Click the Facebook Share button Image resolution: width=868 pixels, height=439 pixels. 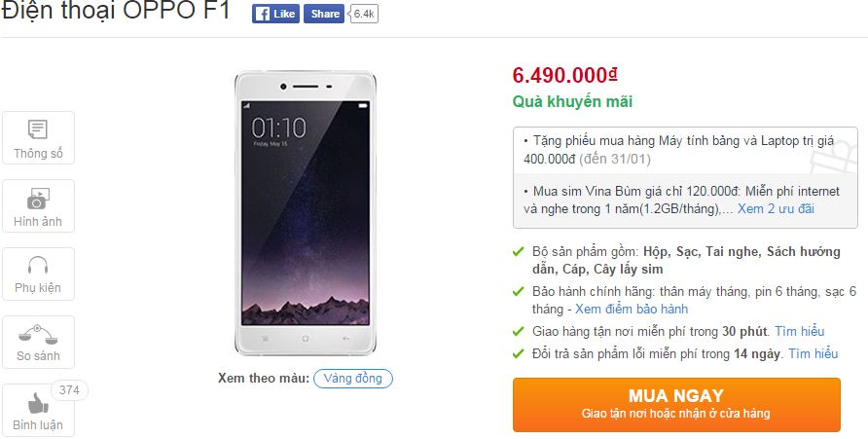(324, 14)
